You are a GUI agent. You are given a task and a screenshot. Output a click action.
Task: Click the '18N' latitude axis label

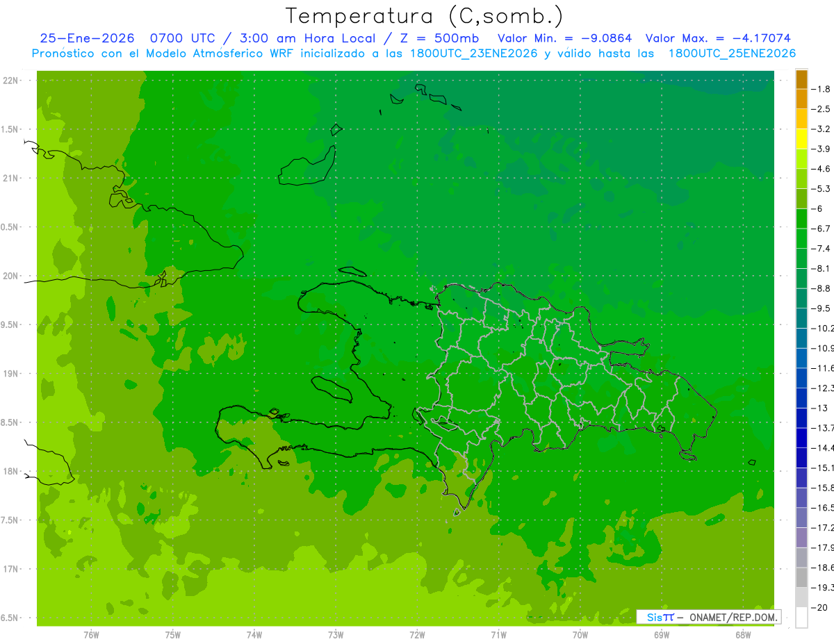point(10,472)
